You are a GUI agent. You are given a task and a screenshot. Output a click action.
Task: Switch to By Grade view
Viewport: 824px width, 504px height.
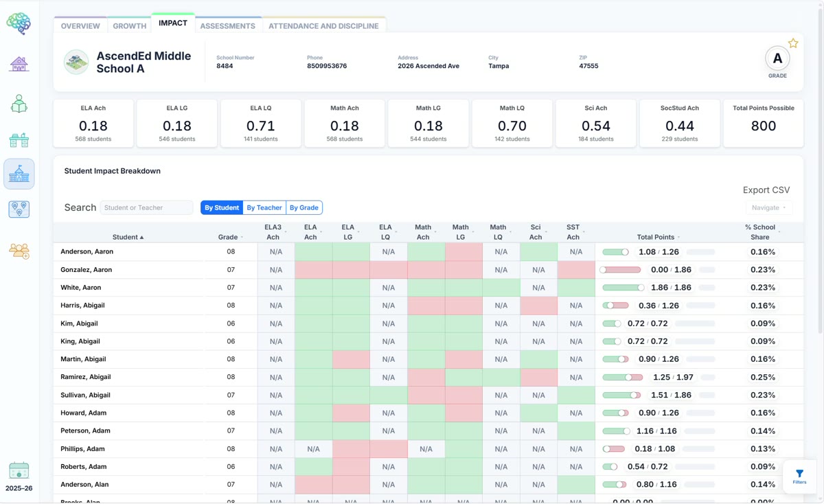coord(304,207)
